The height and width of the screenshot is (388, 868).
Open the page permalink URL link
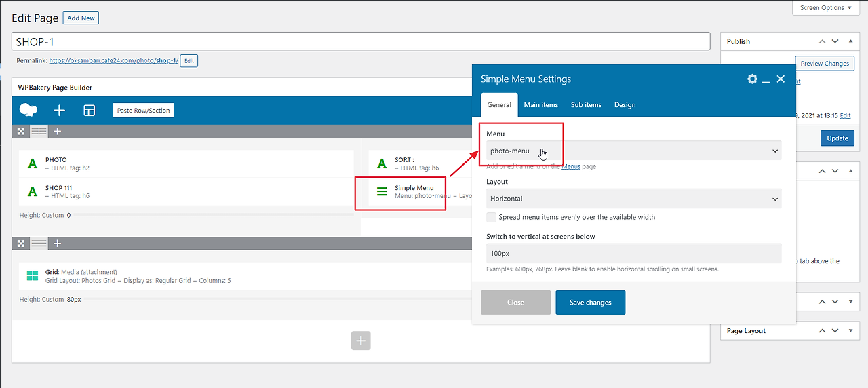click(x=113, y=61)
